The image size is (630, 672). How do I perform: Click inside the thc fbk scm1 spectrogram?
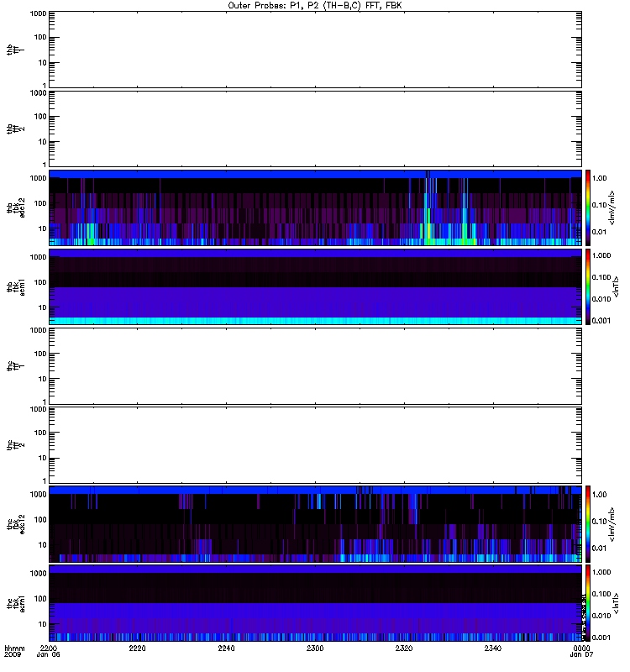[315, 603]
